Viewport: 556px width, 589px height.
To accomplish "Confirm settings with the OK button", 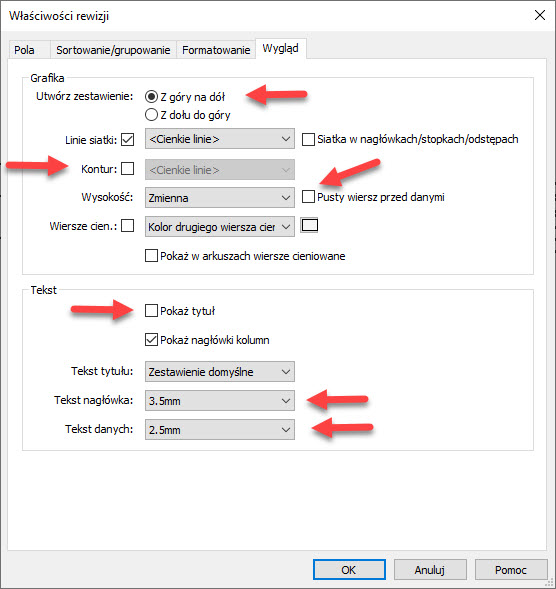I will [x=349, y=570].
